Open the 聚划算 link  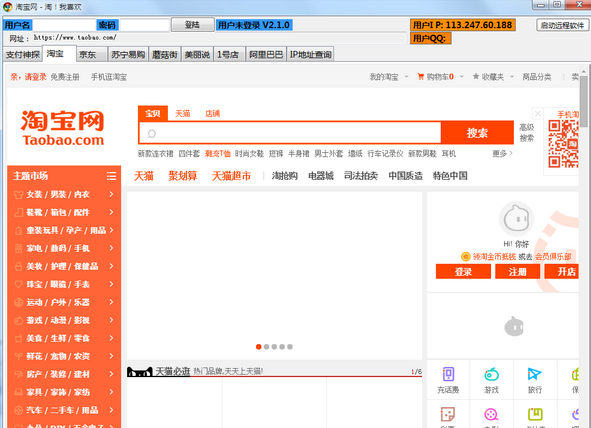[x=182, y=176]
